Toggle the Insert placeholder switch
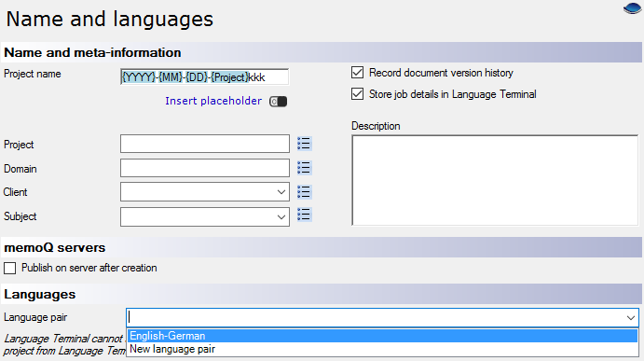 pos(278,102)
